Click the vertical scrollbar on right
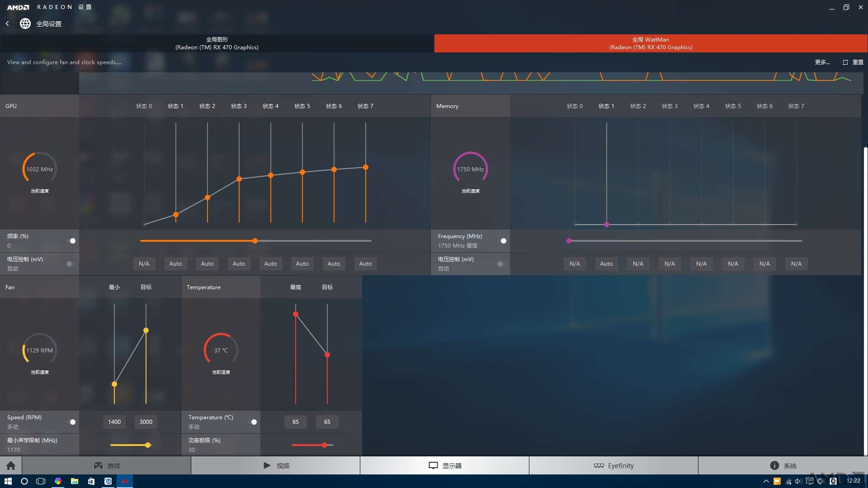868x488 pixels. [865, 300]
